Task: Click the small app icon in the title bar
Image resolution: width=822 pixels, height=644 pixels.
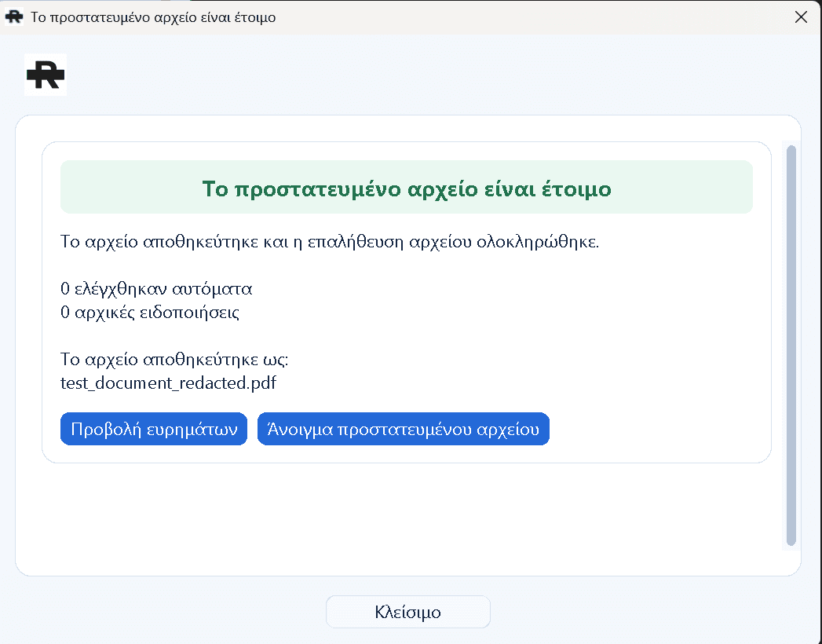Action: (14, 16)
